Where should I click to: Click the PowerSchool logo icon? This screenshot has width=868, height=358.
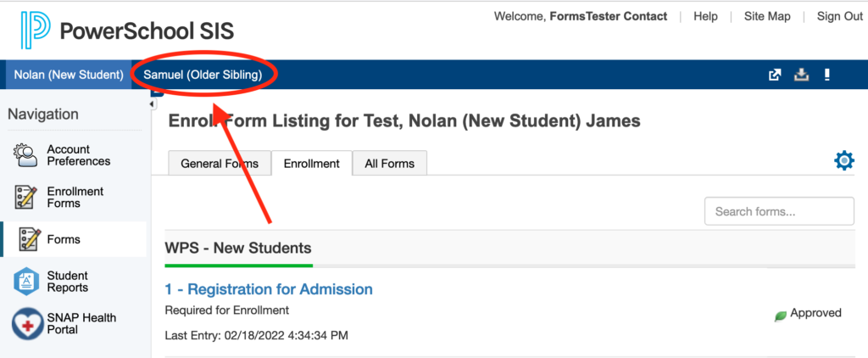coord(36,30)
